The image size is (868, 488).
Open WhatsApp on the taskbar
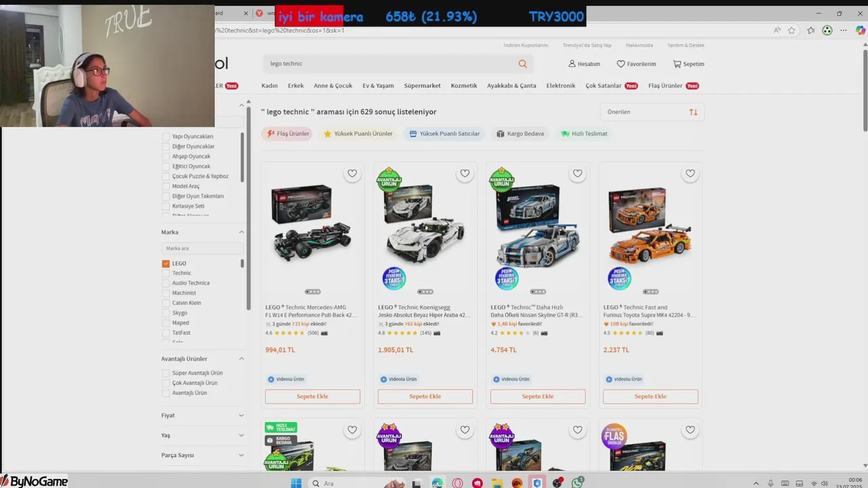click(x=577, y=483)
